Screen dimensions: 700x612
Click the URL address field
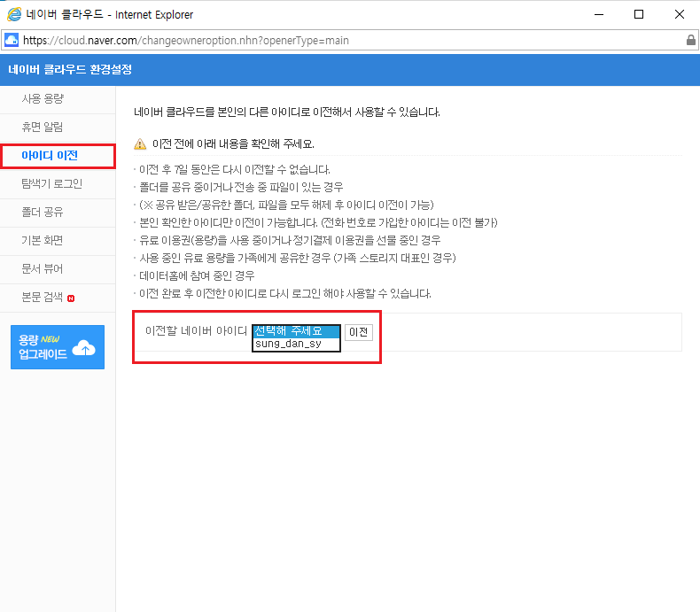pos(350,40)
